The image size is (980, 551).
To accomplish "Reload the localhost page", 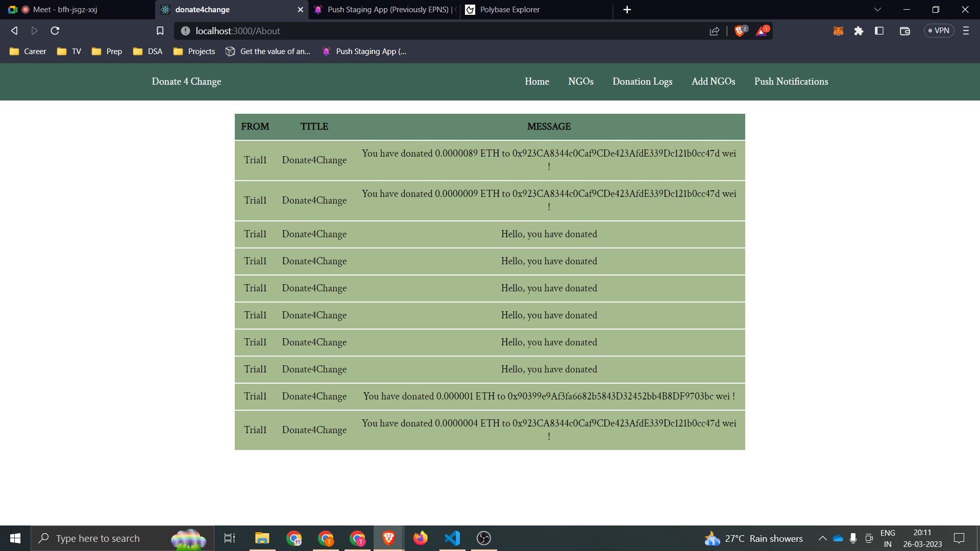I will pyautogui.click(x=55, y=31).
